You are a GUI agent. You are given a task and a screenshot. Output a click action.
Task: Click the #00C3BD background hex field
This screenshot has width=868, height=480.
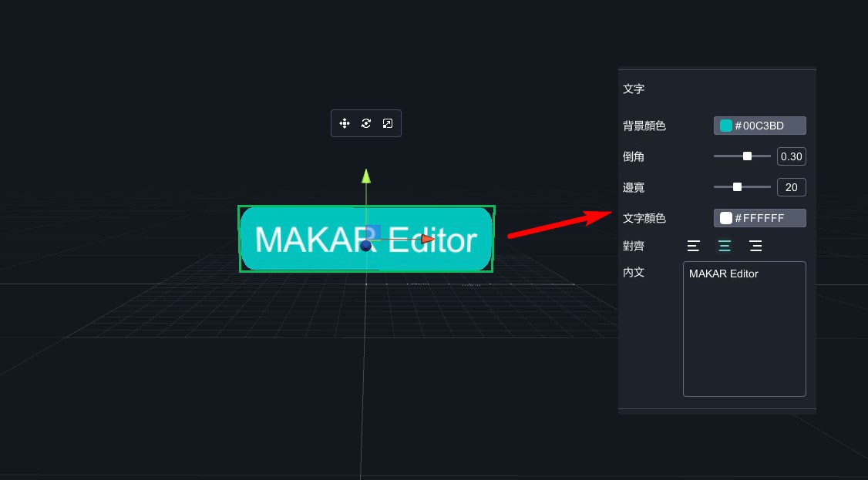click(x=767, y=126)
